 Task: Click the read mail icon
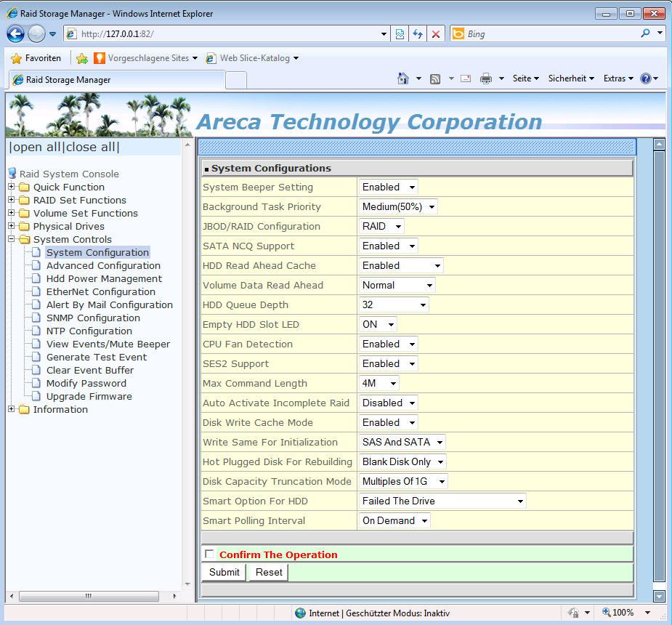pos(466,78)
